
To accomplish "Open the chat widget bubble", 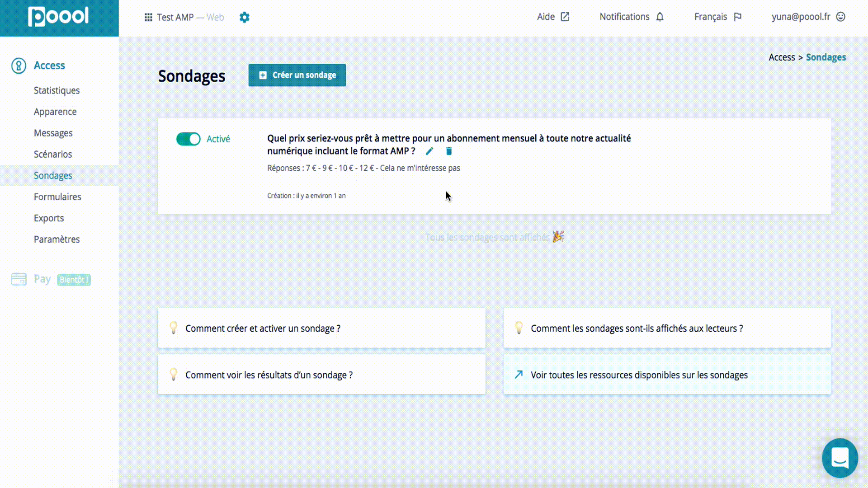I will (x=840, y=458).
